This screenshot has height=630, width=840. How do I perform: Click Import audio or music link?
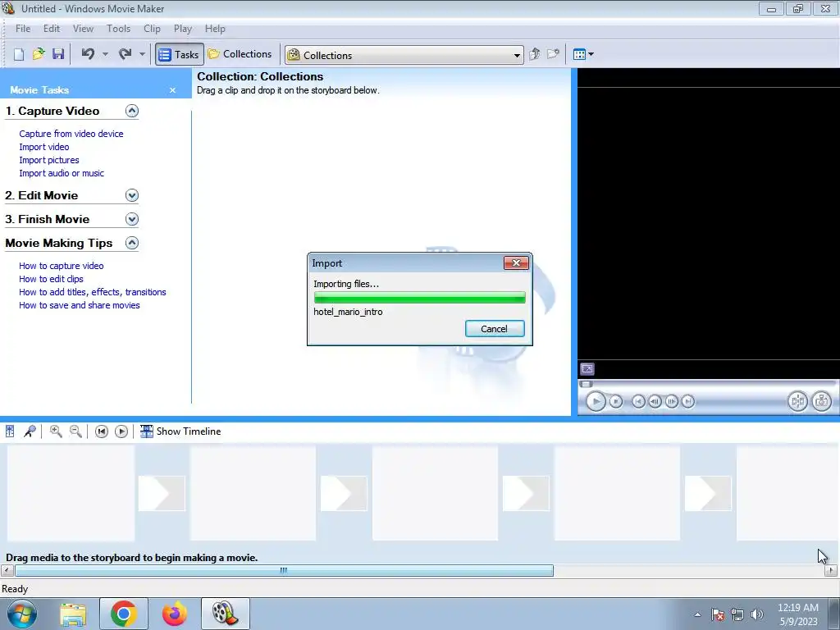coord(62,173)
